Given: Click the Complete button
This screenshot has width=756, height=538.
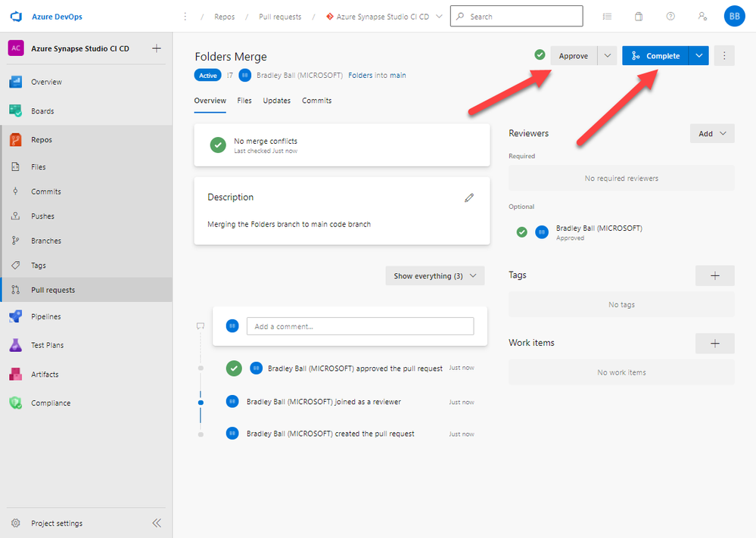Looking at the screenshot, I should tap(655, 56).
